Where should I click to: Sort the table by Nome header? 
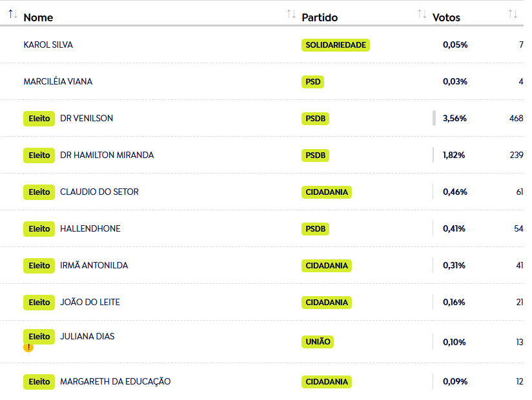(x=38, y=17)
